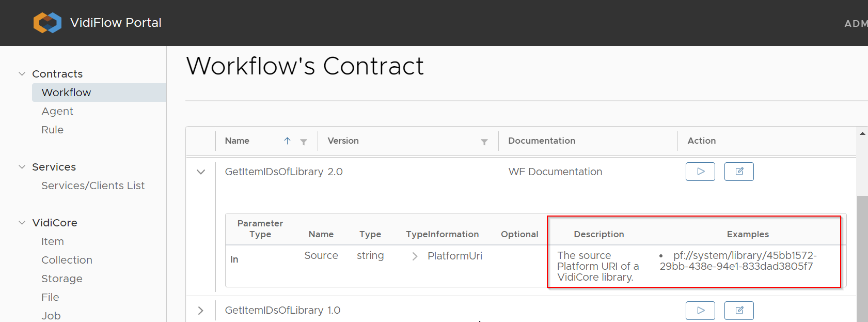Sort by Name using the ascending arrow
Screen dimensions: 868x322
[287, 141]
